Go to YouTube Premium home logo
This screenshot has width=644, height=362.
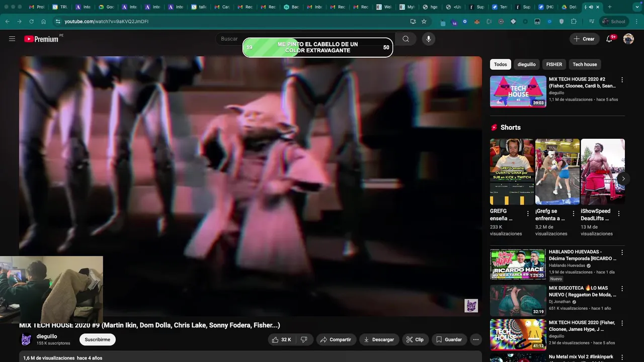(42, 39)
